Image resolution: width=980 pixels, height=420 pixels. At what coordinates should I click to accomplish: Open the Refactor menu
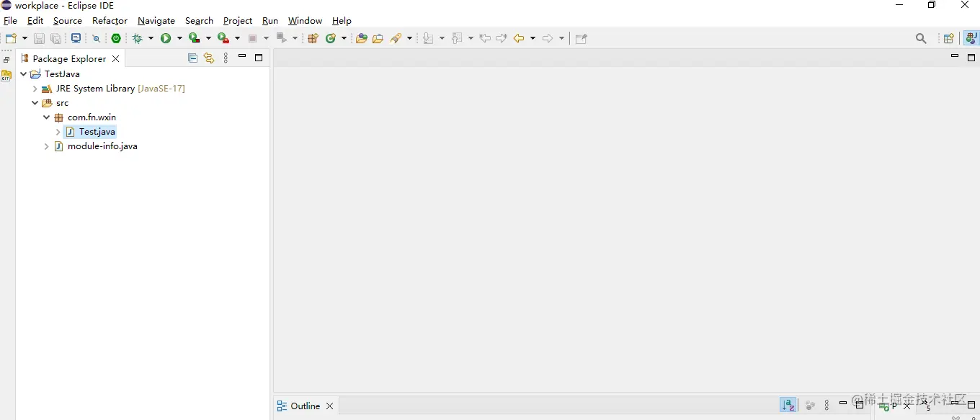(x=110, y=21)
